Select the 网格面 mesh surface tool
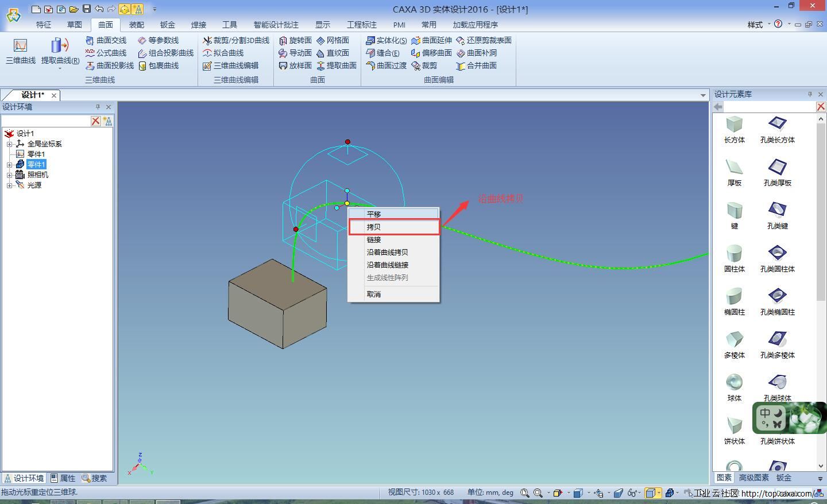This screenshot has width=827, height=504. [x=333, y=40]
